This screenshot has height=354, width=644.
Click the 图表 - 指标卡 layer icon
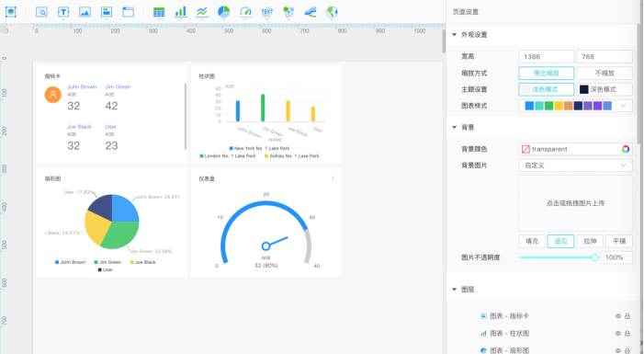click(x=483, y=315)
